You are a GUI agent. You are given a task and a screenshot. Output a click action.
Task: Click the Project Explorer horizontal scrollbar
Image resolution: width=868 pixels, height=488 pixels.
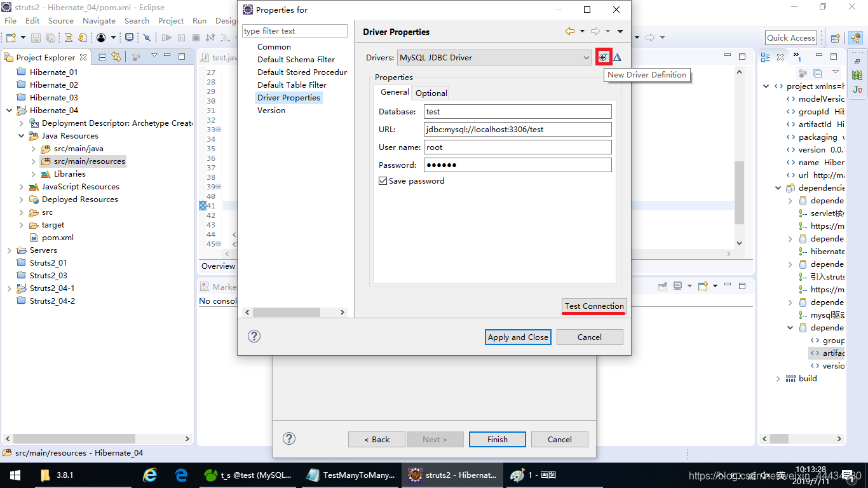click(x=74, y=438)
